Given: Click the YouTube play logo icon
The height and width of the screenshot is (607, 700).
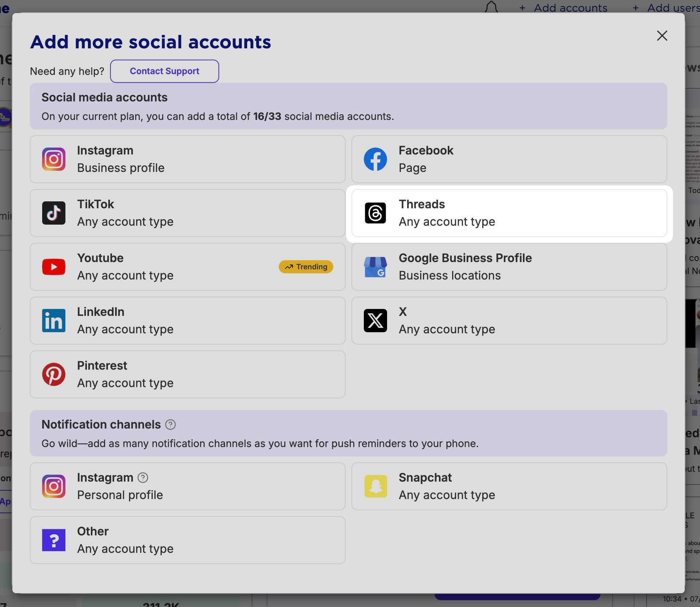Looking at the screenshot, I should click(54, 267).
